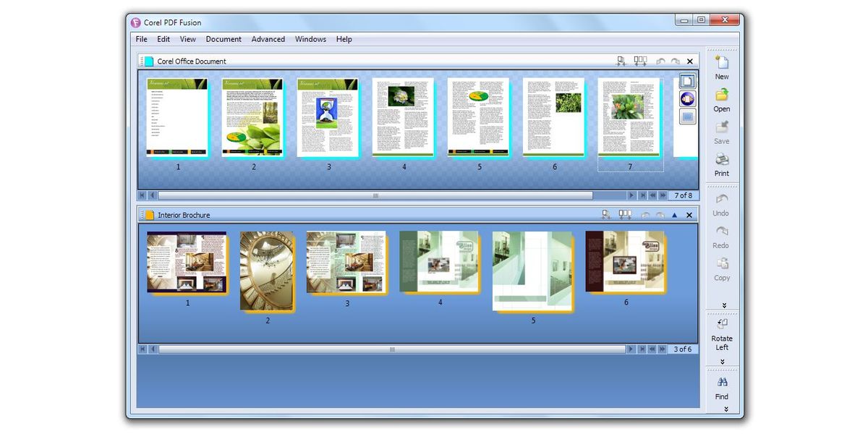Screen dimensions: 868x434
Task: Toggle the blue rectangle view button
Action: [687, 116]
